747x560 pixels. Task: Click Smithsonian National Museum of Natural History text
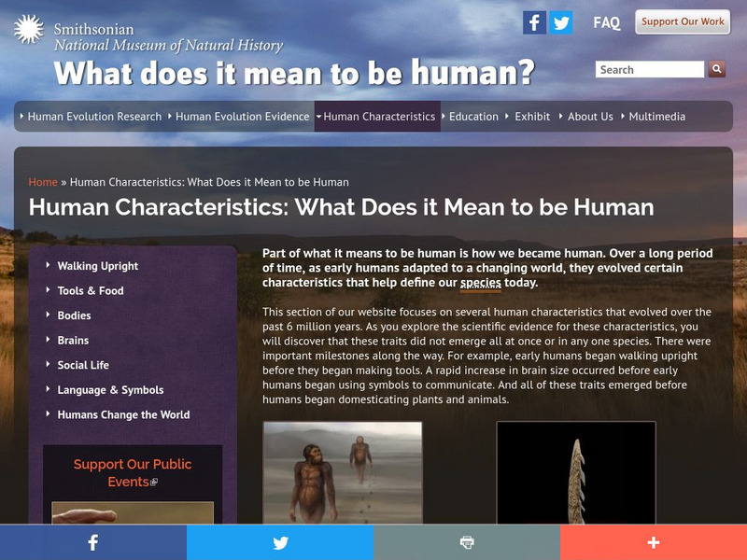[x=168, y=37]
